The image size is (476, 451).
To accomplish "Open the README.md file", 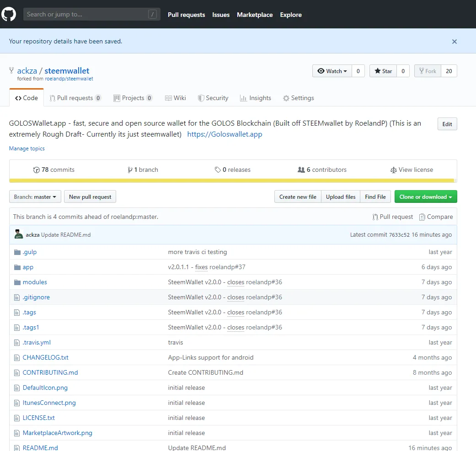I will (40, 448).
